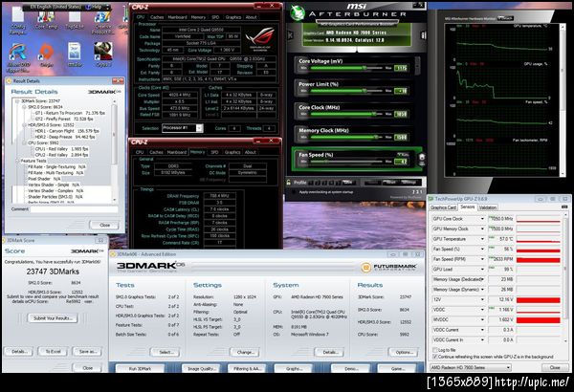This screenshot has height=392, width=574.
Task: Open GPU Core Clock sensor dropdown
Action: 482,219
